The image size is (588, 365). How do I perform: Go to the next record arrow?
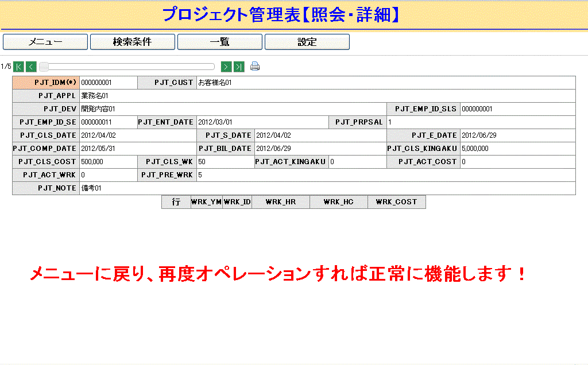point(226,67)
